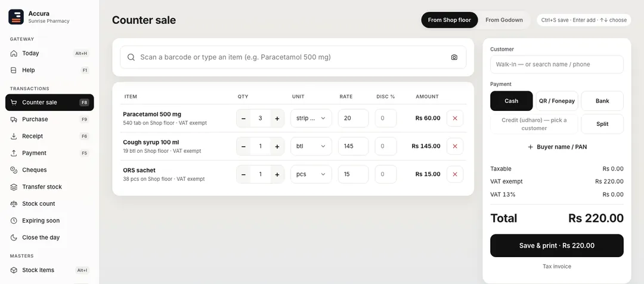Screen dimensions: 644x284
Task: Click the Rs 145.00 amount cell
Action: [426, 146]
